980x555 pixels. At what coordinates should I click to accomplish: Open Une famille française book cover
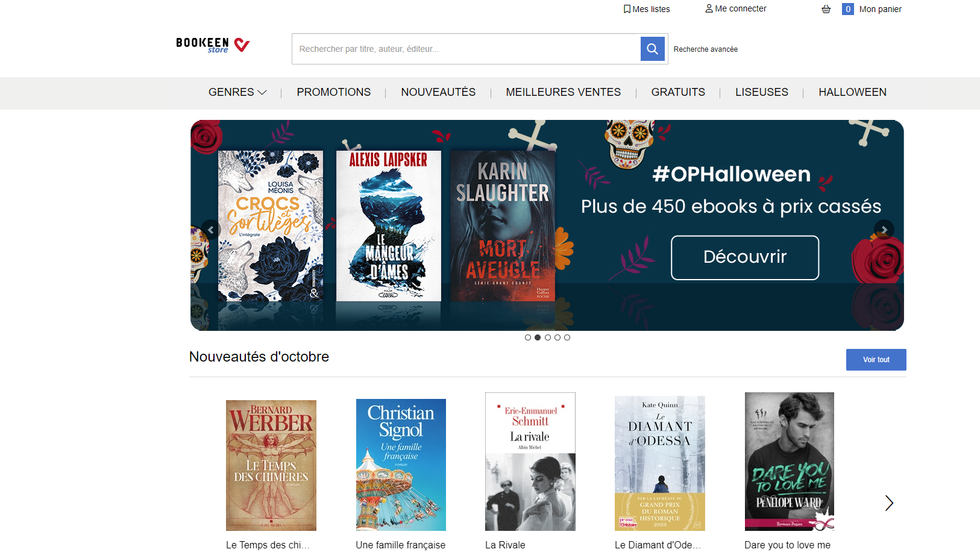pyautogui.click(x=401, y=465)
